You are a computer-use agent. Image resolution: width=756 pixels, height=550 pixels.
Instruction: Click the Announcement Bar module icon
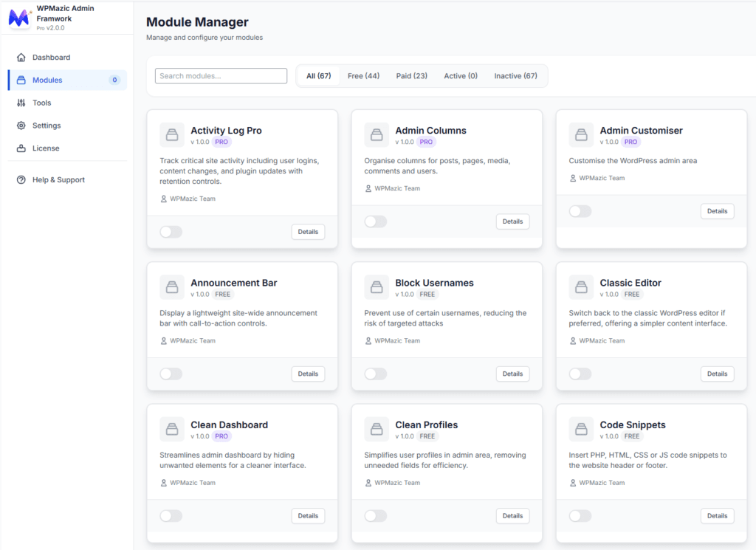[172, 286]
